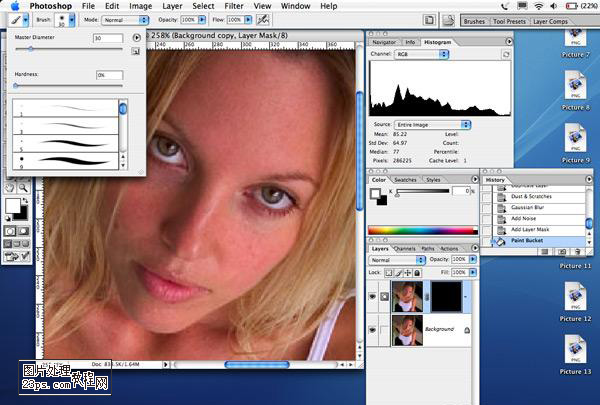Delete current state trash icon in History
Viewport: 600px width, 405px height.
pos(578,251)
